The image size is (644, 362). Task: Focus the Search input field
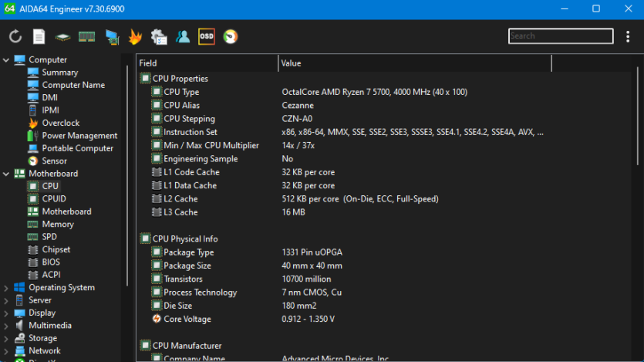[561, 36]
